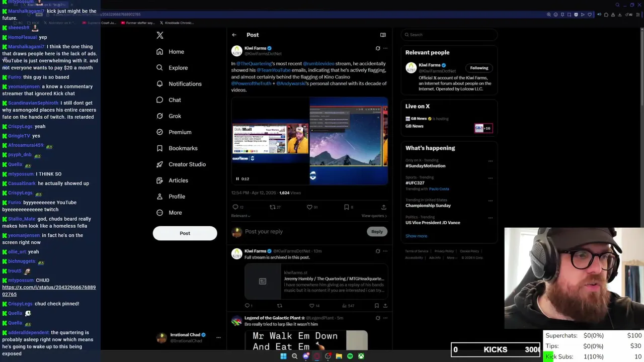Open Windows Start button in taskbar
Viewport: 644px width, 362px height.
[x=283, y=356]
